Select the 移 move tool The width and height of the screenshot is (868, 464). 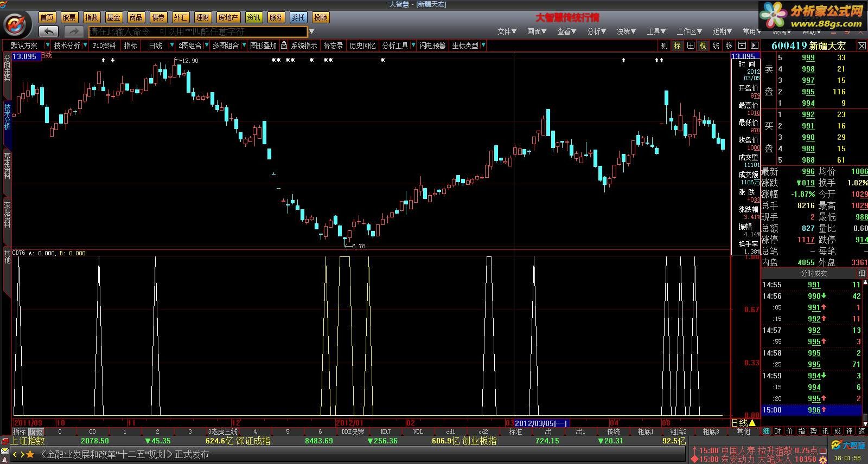(729, 46)
